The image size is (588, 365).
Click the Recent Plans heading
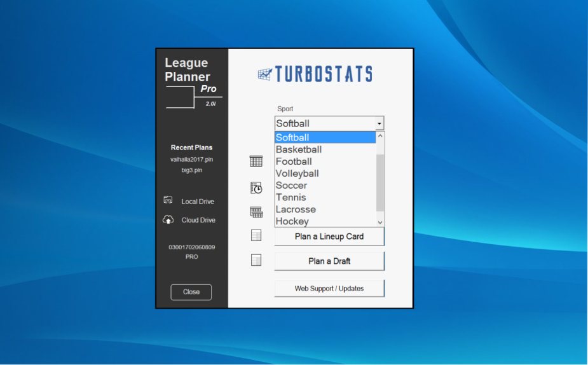point(191,148)
